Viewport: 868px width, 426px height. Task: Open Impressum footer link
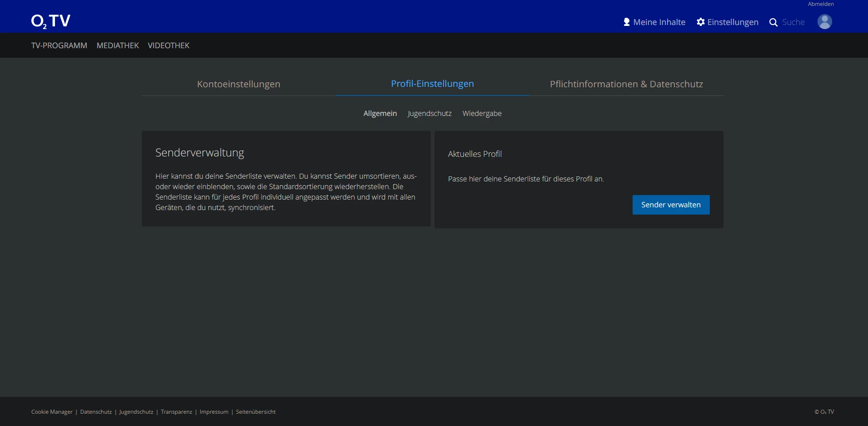pos(214,412)
